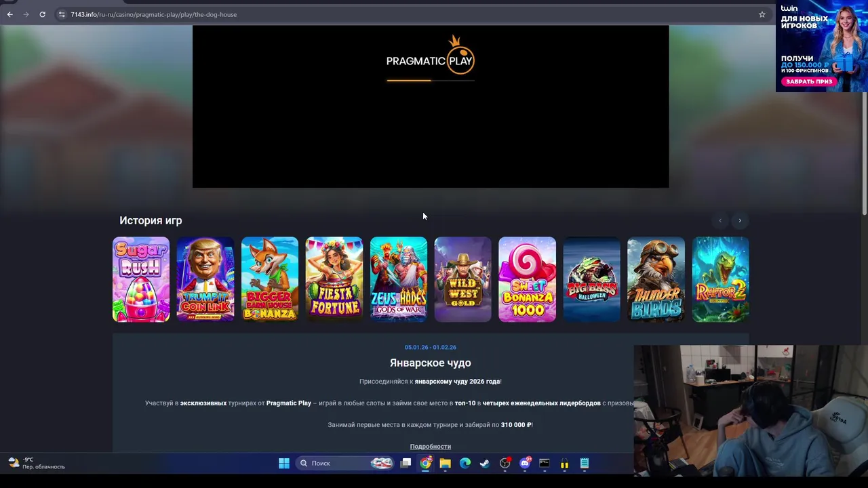Open File Explorer from the taskbar
The height and width of the screenshot is (488, 868).
445,464
